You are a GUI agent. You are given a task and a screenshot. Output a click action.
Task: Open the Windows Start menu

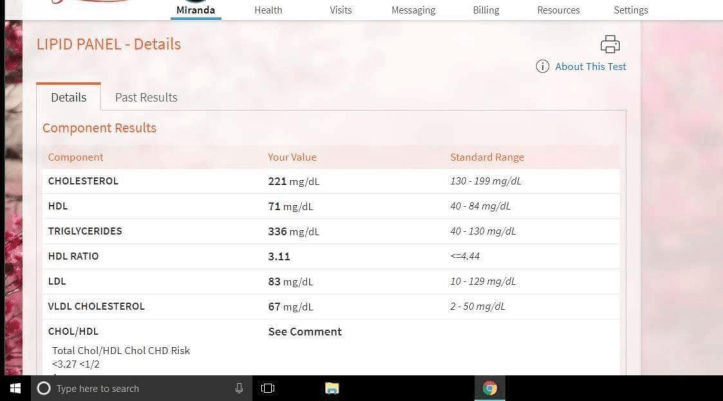(x=16, y=388)
